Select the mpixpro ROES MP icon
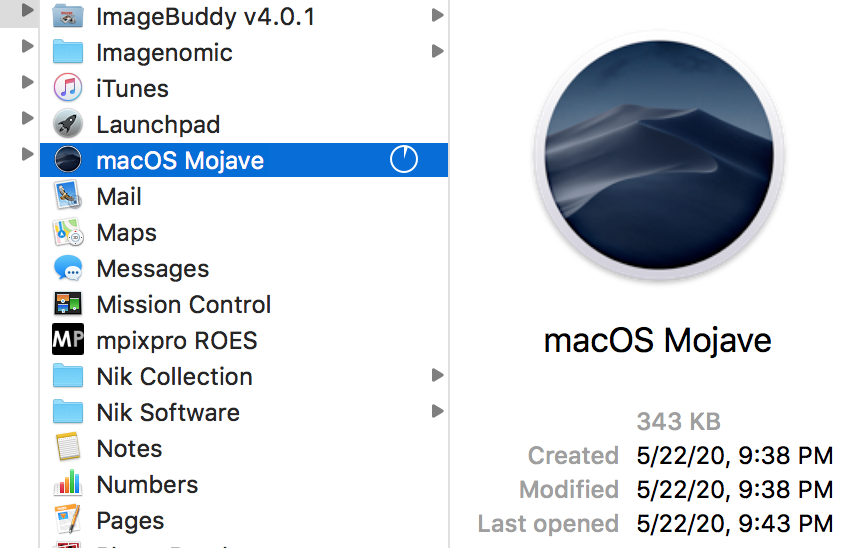The image size is (850, 548). [x=68, y=339]
